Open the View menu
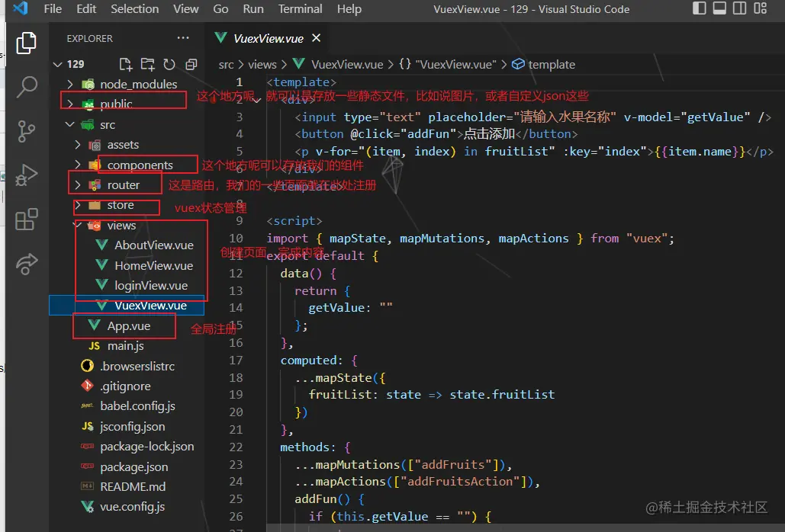785x532 pixels. tap(185, 9)
